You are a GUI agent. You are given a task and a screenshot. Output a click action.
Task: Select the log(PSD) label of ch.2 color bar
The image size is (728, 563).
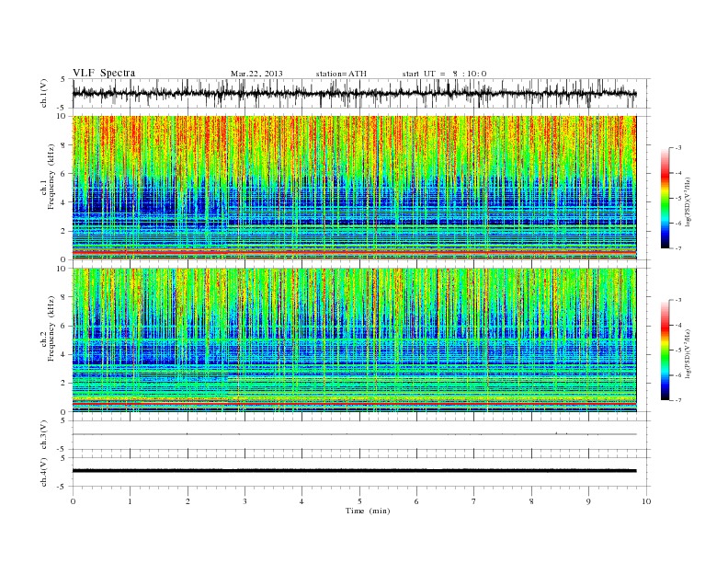(x=688, y=352)
